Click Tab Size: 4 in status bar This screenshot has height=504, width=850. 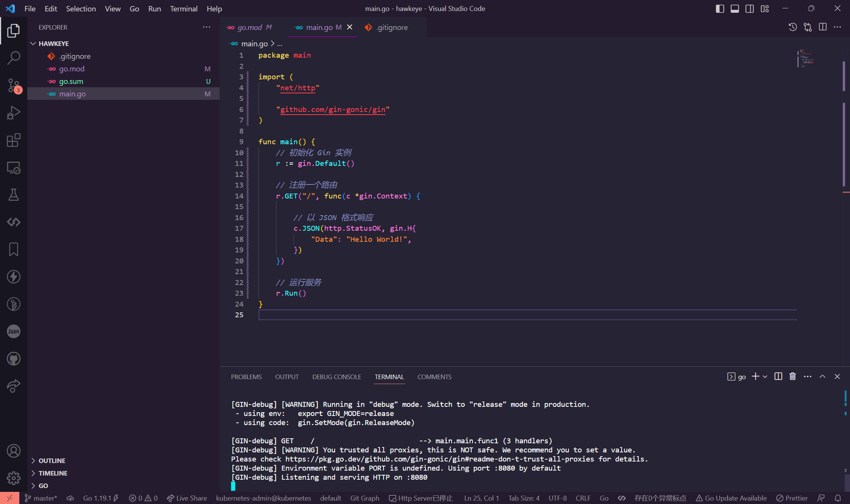pos(524,498)
